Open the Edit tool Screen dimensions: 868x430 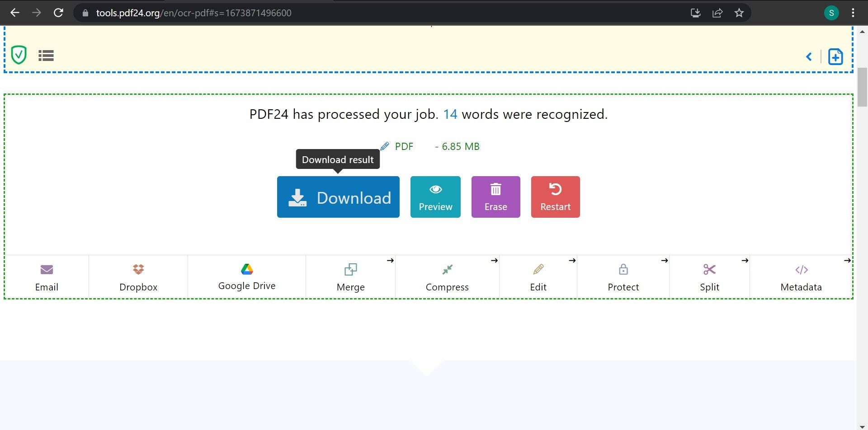tap(538, 276)
